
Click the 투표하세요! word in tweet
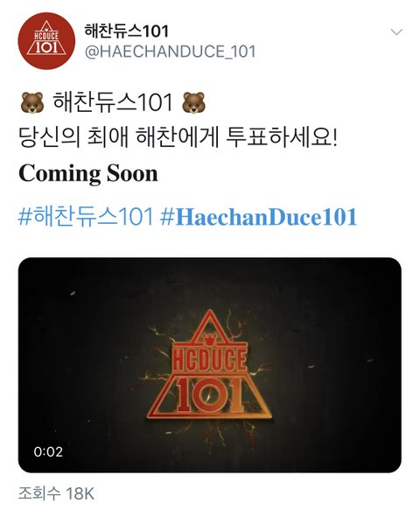point(282,137)
